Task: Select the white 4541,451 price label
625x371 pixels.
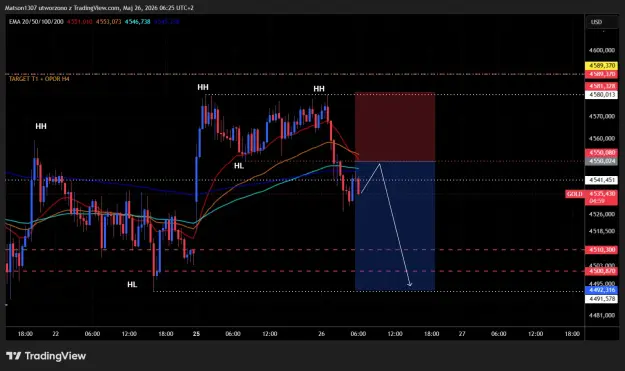Action: pyautogui.click(x=601, y=180)
